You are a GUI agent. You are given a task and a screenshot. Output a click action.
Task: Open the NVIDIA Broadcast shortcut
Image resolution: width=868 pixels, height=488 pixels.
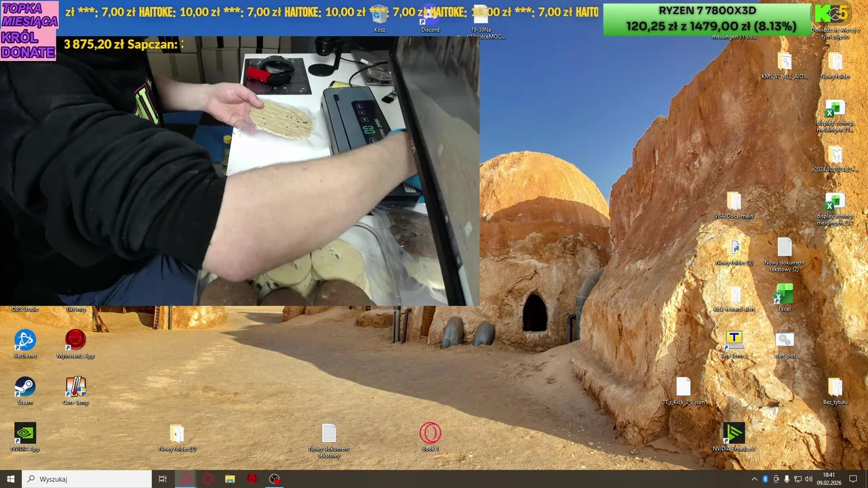click(734, 438)
